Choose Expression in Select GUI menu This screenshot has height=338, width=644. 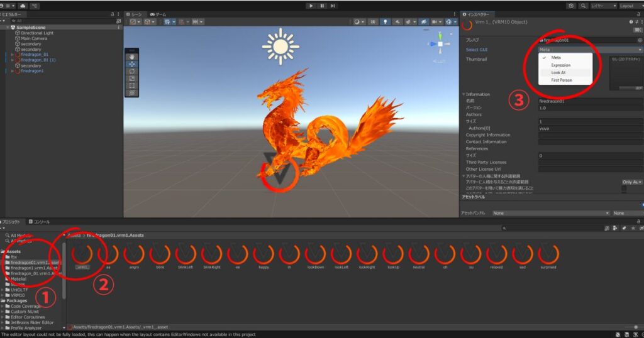565,65
